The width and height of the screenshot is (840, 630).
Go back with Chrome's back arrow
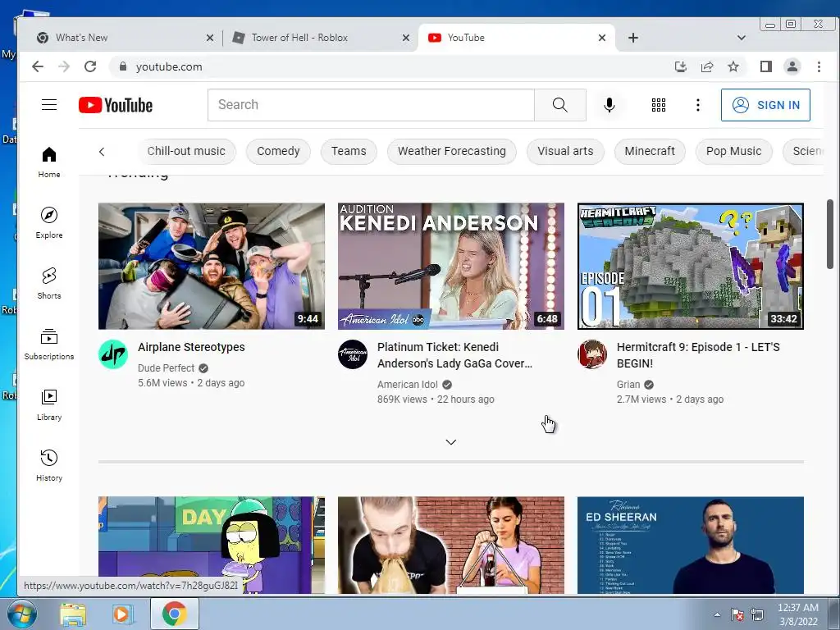(x=38, y=66)
